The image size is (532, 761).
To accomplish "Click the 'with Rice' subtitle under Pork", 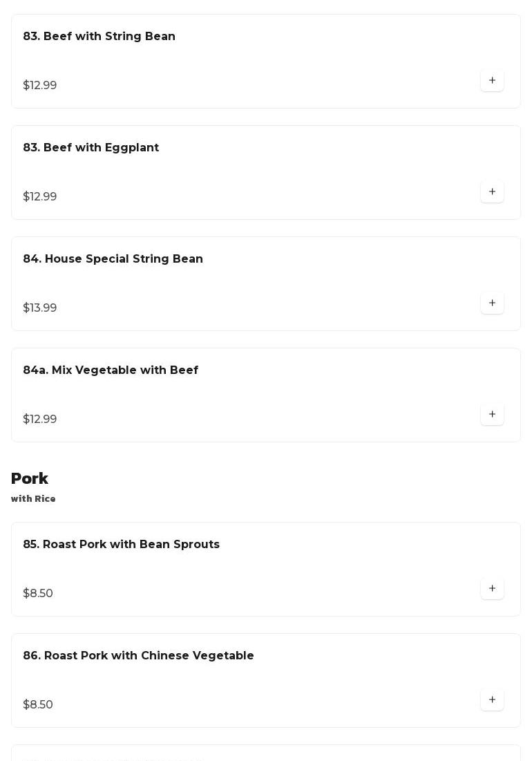I will point(33,498).
